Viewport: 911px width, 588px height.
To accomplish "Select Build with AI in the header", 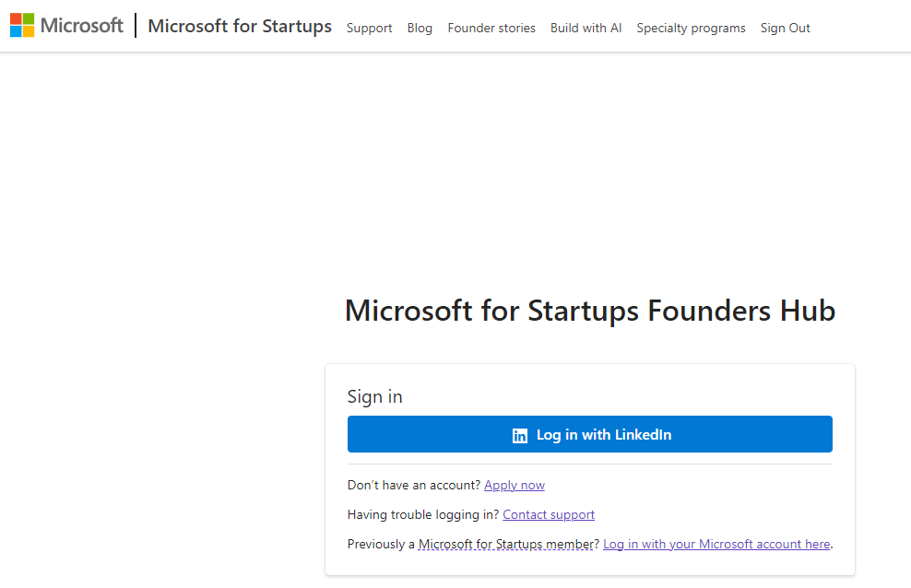I will coord(586,28).
